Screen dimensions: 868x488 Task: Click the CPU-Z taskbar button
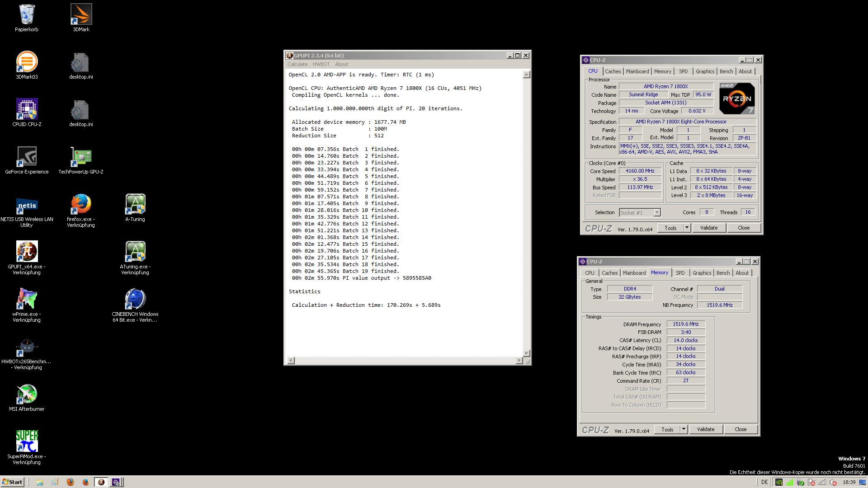tap(116, 482)
